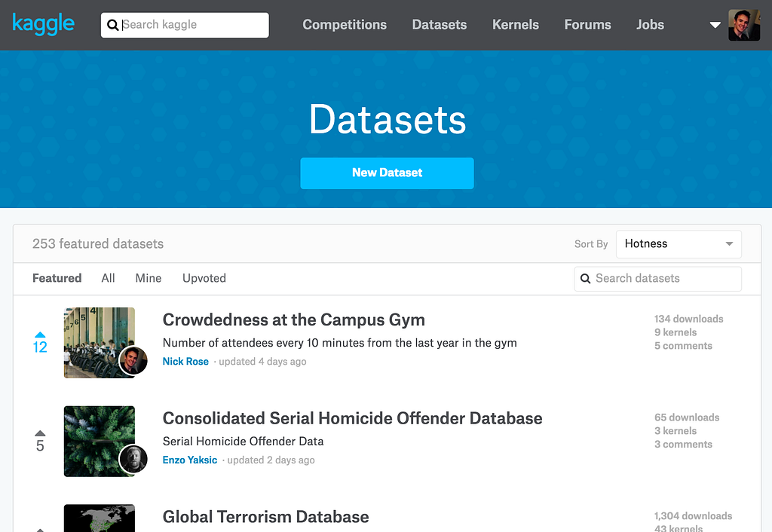The height and width of the screenshot is (532, 772).
Task: Upvote Crowdedness at the Campus Gym dataset
Action: [40, 335]
